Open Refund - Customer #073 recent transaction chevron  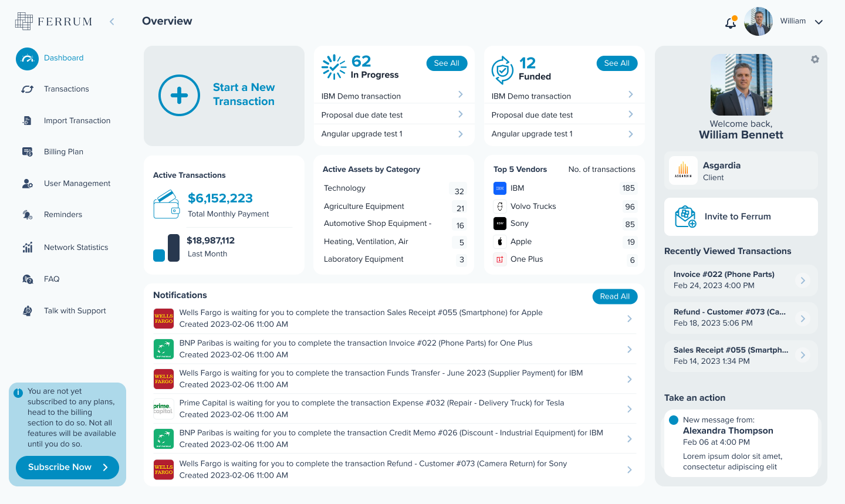pos(803,319)
